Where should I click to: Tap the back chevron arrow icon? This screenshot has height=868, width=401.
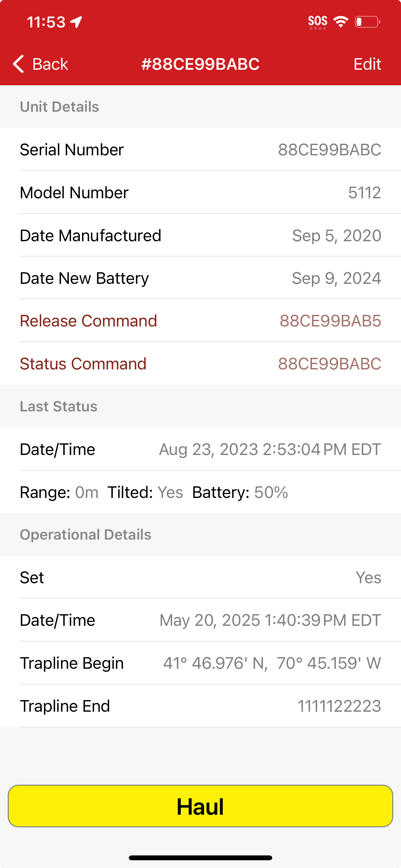tap(18, 64)
